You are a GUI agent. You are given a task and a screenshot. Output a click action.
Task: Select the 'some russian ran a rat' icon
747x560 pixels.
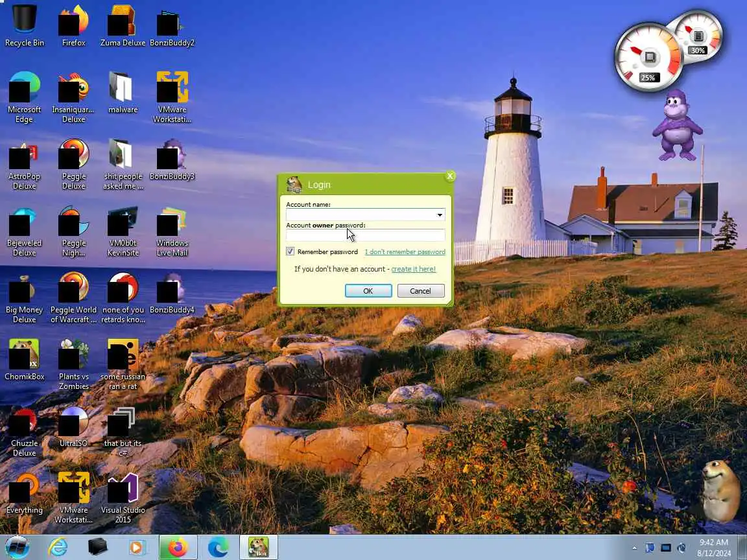(123, 364)
